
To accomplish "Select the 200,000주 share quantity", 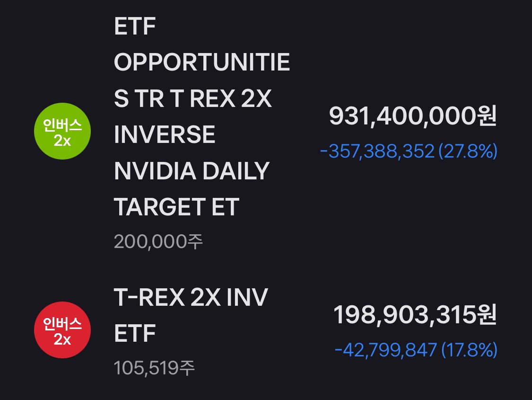I will click(158, 242).
